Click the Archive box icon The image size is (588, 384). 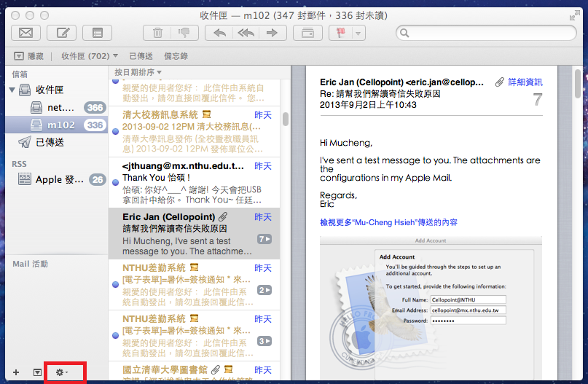click(307, 32)
